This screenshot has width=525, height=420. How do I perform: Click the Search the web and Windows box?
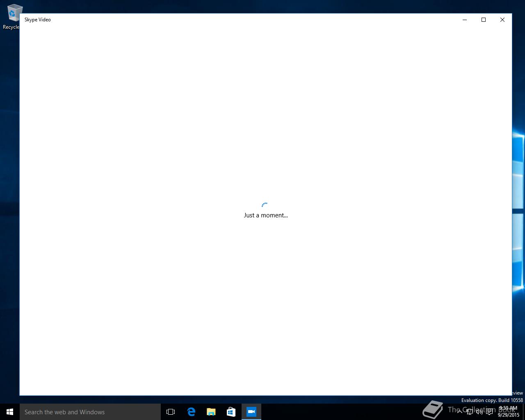pos(90,412)
